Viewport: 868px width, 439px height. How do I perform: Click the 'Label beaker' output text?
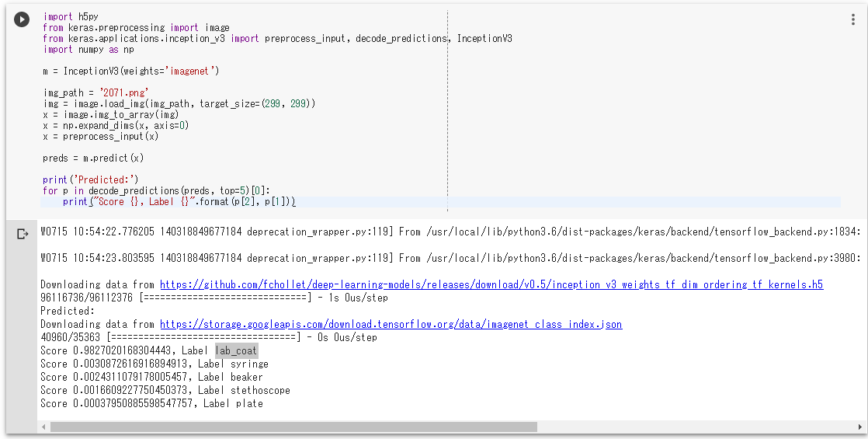[231, 377]
